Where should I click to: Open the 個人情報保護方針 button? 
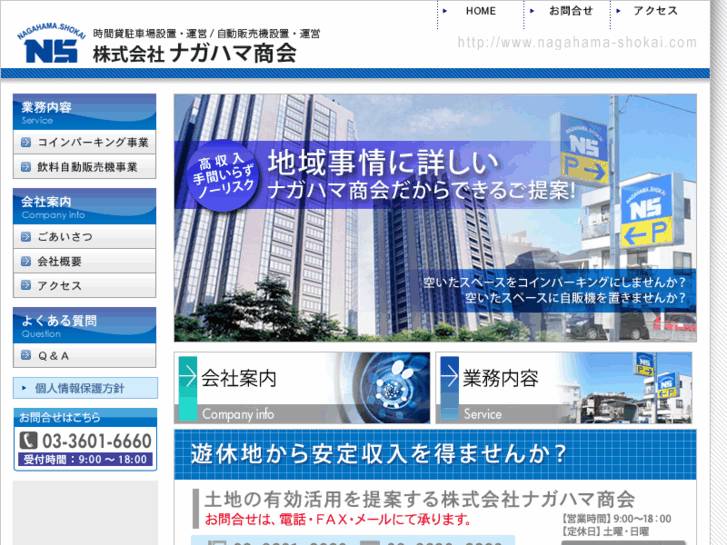(85, 388)
